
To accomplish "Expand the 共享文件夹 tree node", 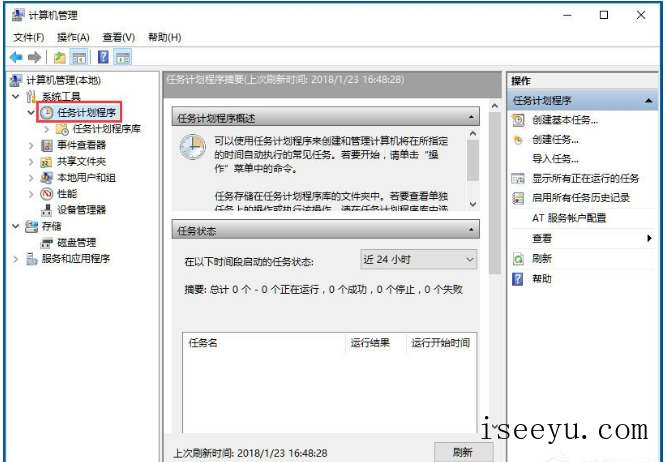I will [31, 161].
